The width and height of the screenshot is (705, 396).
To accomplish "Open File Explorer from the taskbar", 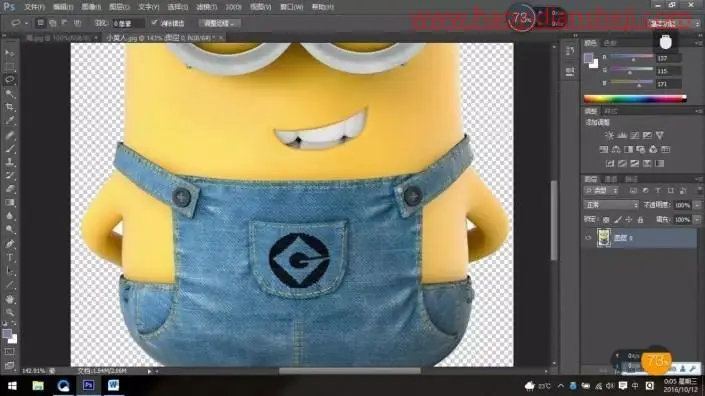I will pyautogui.click(x=38, y=386).
